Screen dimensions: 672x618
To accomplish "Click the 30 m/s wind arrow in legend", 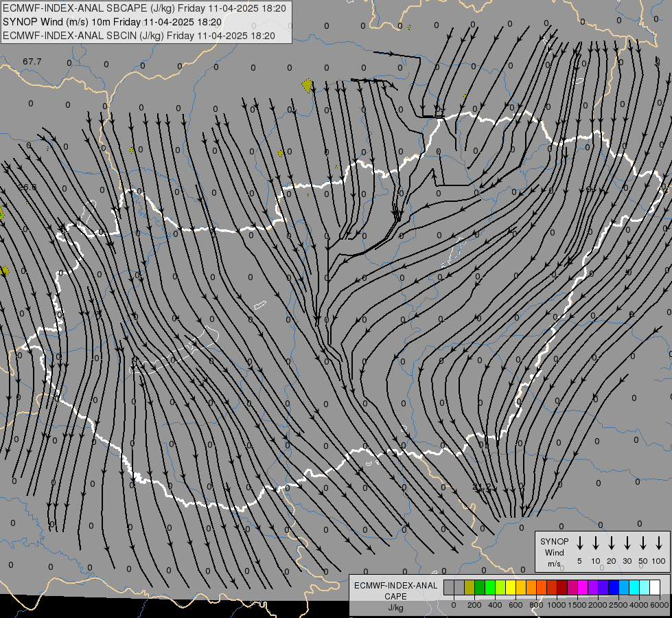I will coord(627,543).
